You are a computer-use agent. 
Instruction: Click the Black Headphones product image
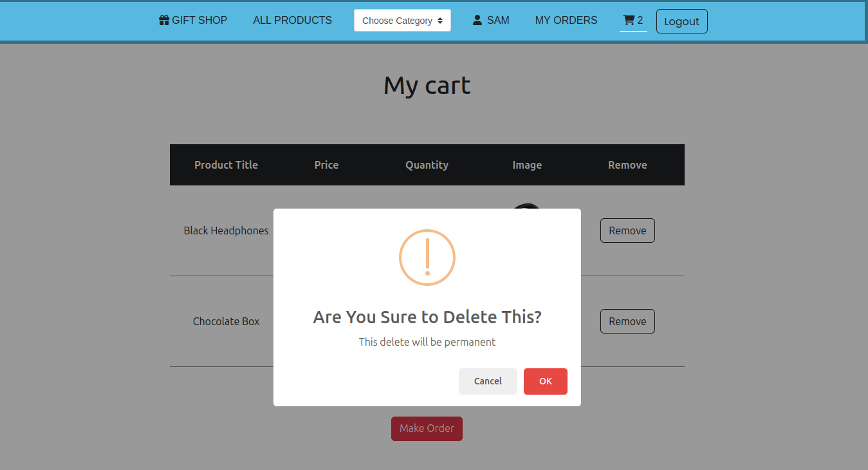pyautogui.click(x=526, y=207)
